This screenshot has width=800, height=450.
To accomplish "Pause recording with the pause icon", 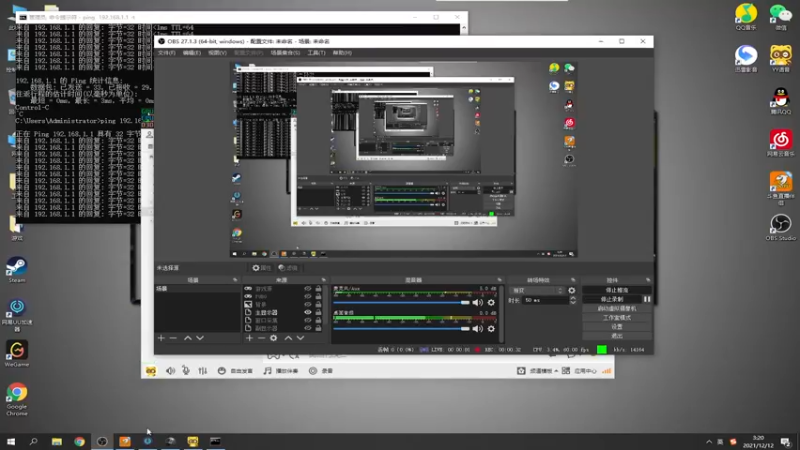I will coord(647,299).
